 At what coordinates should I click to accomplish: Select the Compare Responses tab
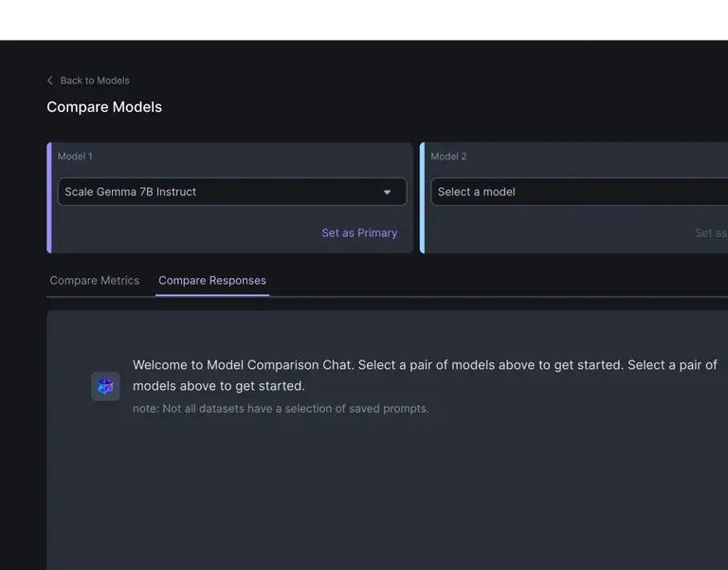212,281
